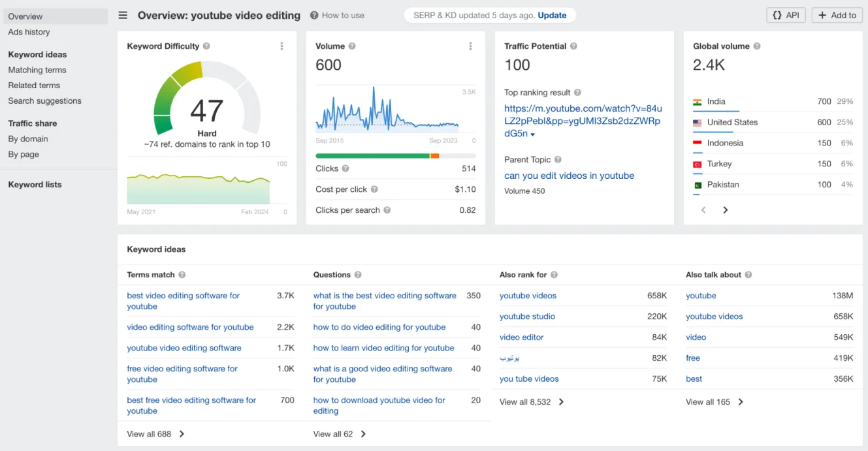Click the green clicks distribution bar
Screen dimensions: 868x451
372,156
